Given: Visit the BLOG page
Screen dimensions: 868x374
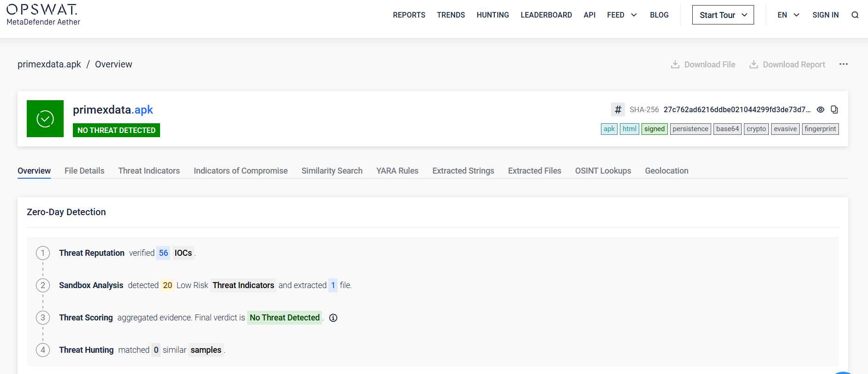Looking at the screenshot, I should (659, 15).
